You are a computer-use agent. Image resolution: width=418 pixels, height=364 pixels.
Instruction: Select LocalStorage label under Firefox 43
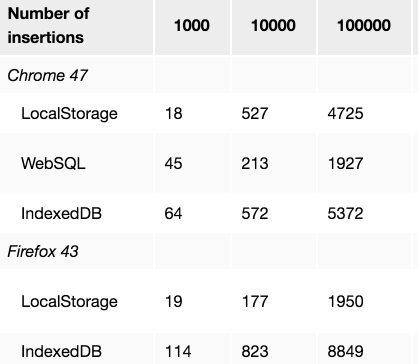69,301
